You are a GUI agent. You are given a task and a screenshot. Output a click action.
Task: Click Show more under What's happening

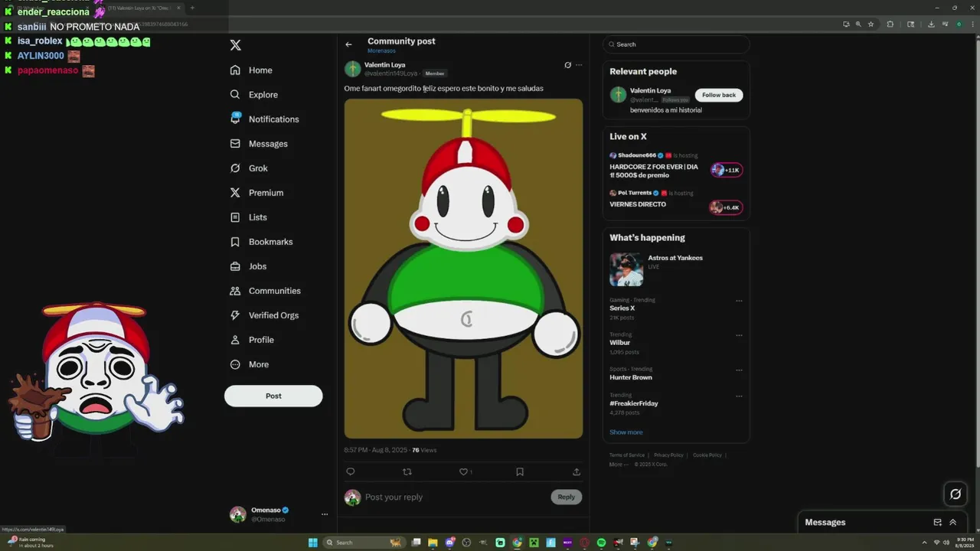tap(626, 432)
